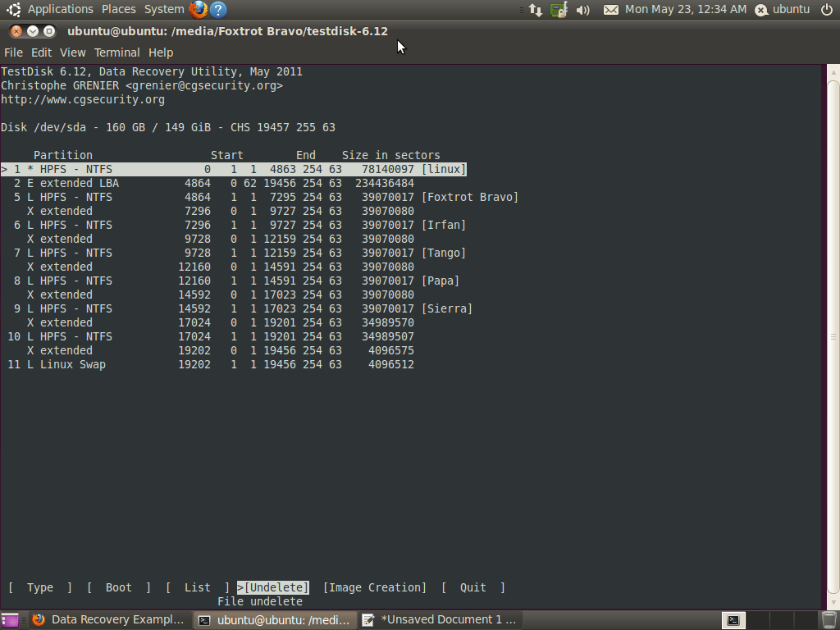Open the terminal File menu

click(13, 52)
